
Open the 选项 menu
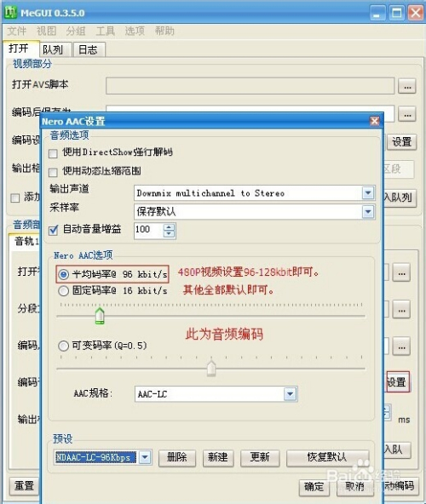pos(135,31)
